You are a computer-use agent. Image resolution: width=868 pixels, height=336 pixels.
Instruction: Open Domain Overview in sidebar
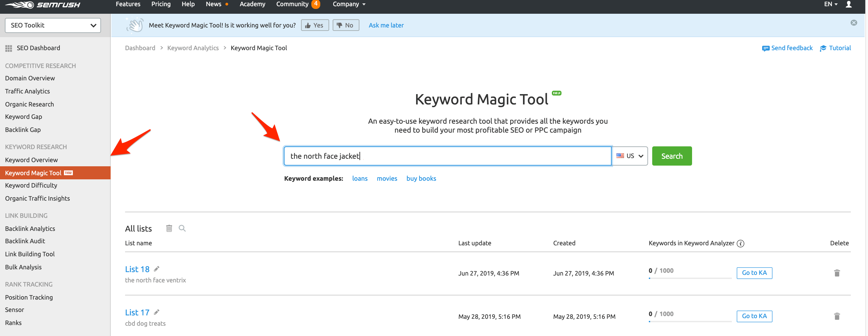(30, 78)
